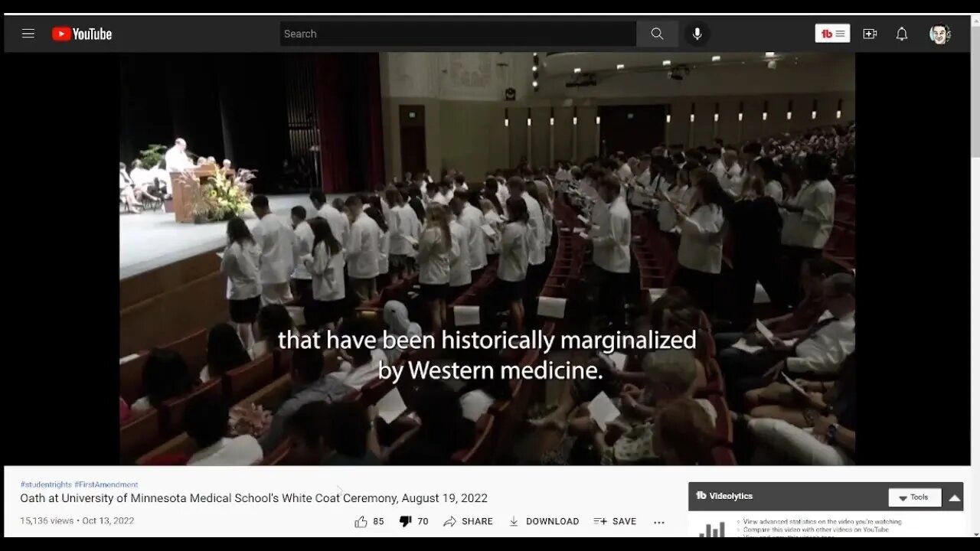Collapse the Videolytics panel with the triangle
Viewport: 980px width, 551px height.
pos(954,497)
